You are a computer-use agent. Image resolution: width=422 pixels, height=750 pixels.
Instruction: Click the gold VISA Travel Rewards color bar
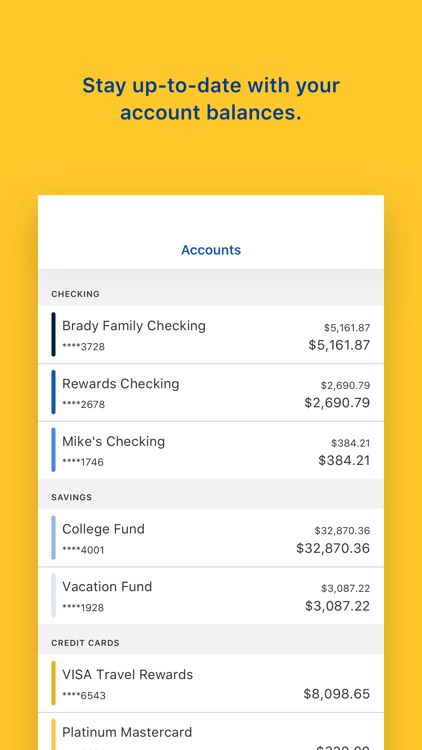54,683
